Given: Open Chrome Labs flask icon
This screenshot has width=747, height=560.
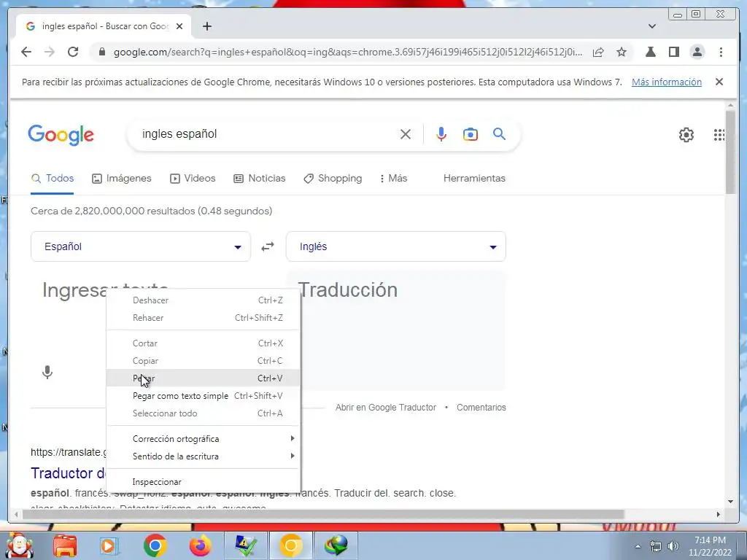Looking at the screenshot, I should tap(650, 52).
